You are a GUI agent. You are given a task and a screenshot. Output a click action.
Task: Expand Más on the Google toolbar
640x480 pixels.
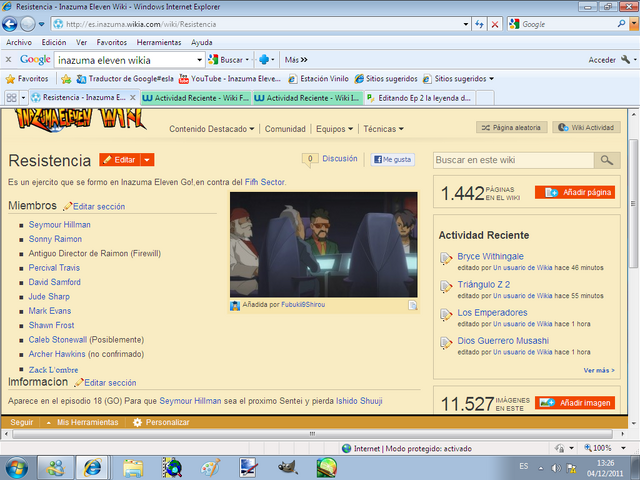(x=296, y=60)
